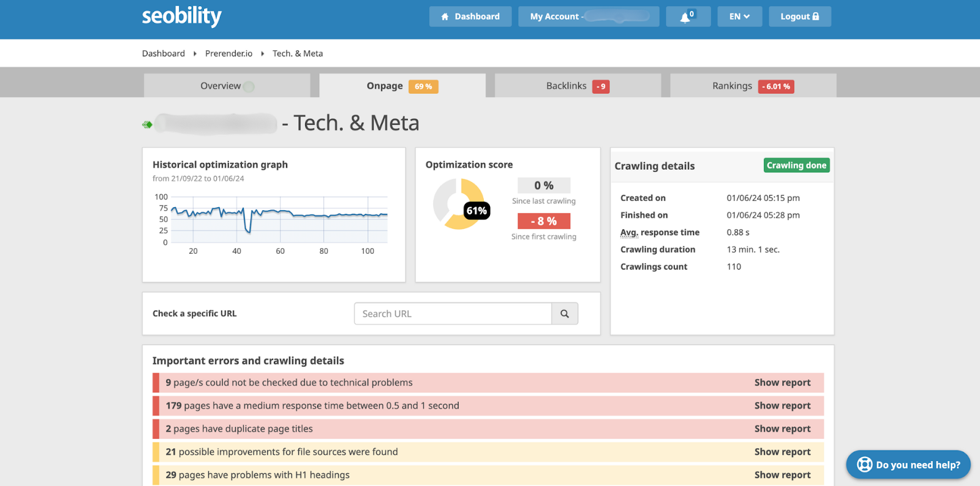Click the green project status icon
Viewport: 980px width, 486px height.
(147, 124)
